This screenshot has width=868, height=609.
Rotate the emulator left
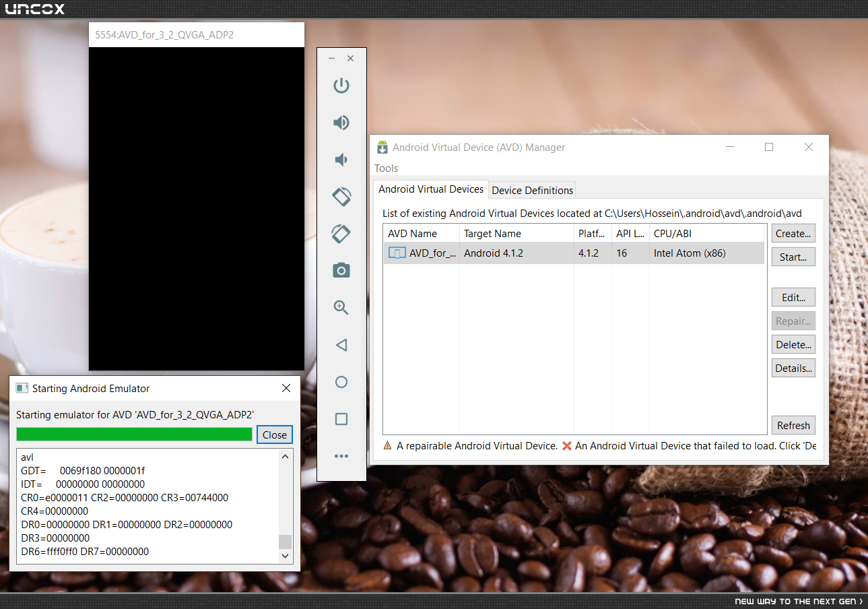[x=341, y=197]
